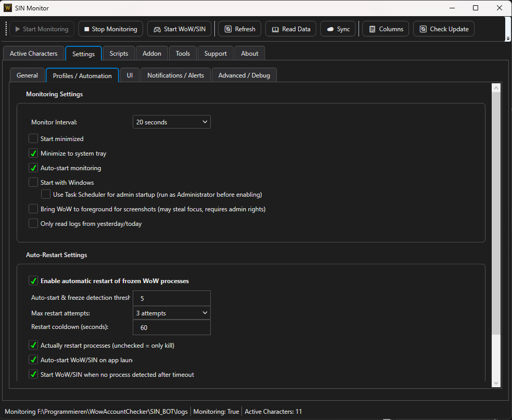Click the Refresh icon in toolbar
This screenshot has height=420, width=512.
tap(228, 29)
